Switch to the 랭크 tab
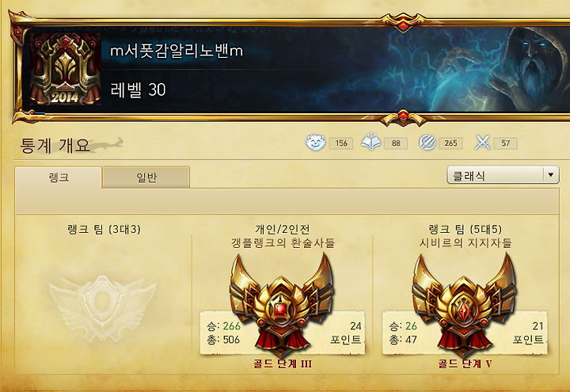 58,177
